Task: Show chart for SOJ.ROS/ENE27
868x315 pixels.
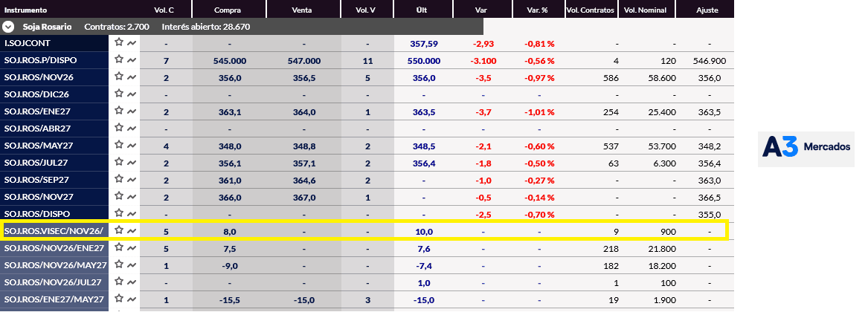Action: click(132, 111)
